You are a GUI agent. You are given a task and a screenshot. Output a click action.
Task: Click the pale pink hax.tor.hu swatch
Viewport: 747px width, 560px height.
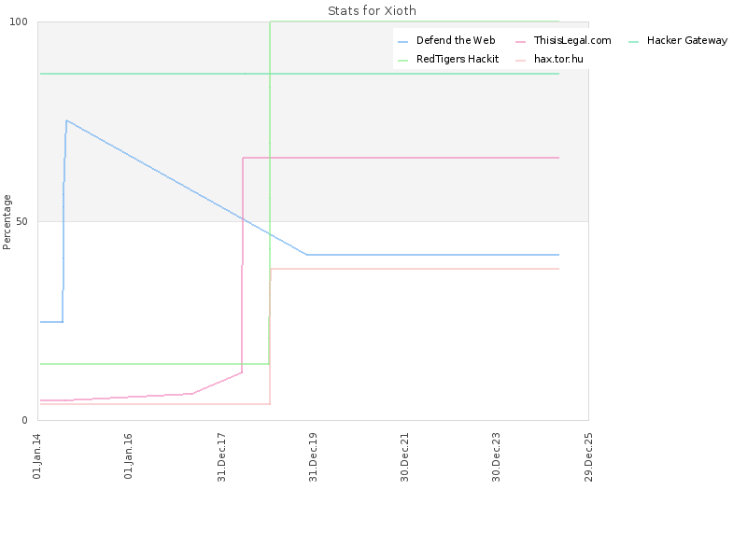pyautogui.click(x=521, y=61)
